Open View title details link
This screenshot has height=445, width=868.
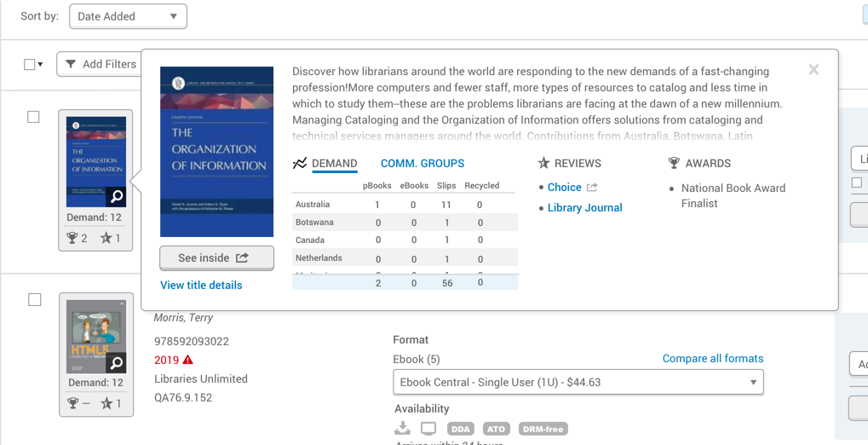pos(201,286)
